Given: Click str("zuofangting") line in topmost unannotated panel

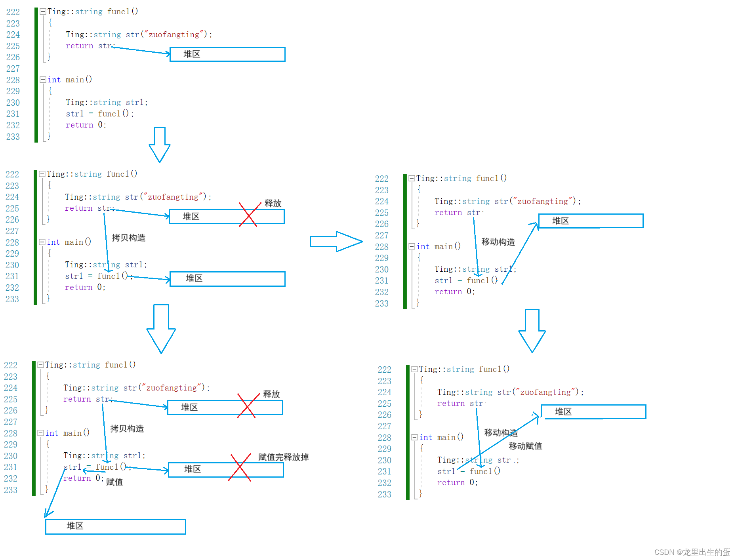Looking at the screenshot, I should [139, 34].
